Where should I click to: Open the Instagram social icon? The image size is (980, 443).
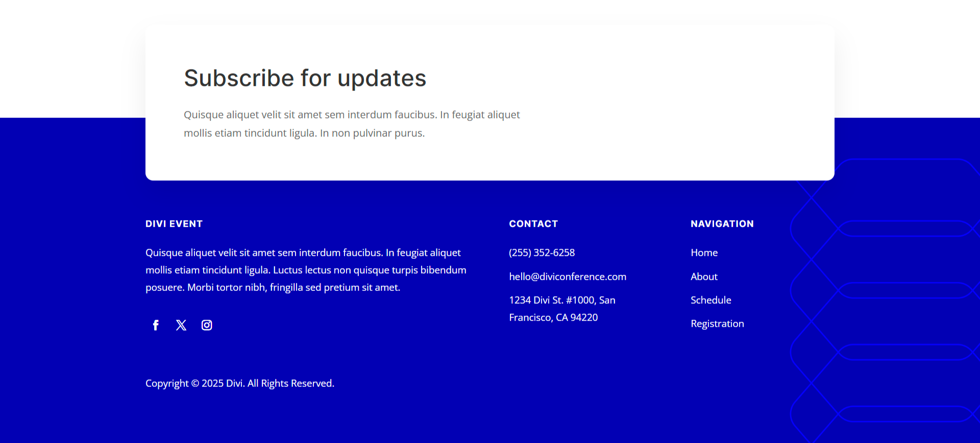pyautogui.click(x=207, y=325)
